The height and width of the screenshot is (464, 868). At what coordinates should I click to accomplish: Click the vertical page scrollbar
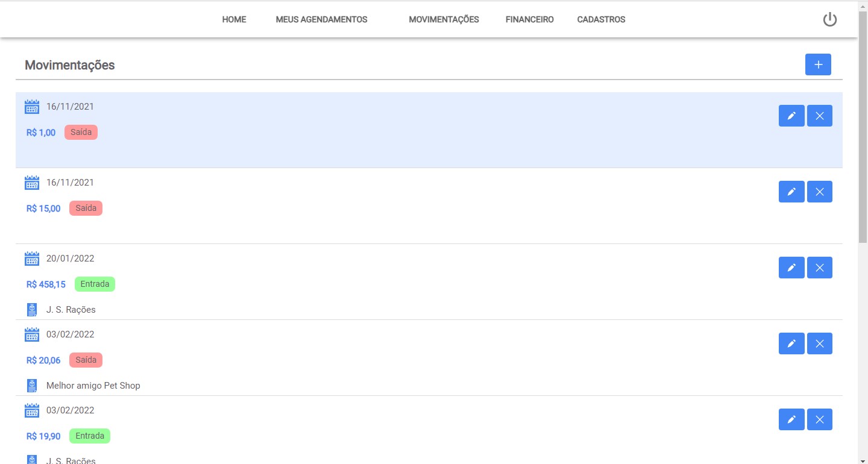[x=863, y=127]
